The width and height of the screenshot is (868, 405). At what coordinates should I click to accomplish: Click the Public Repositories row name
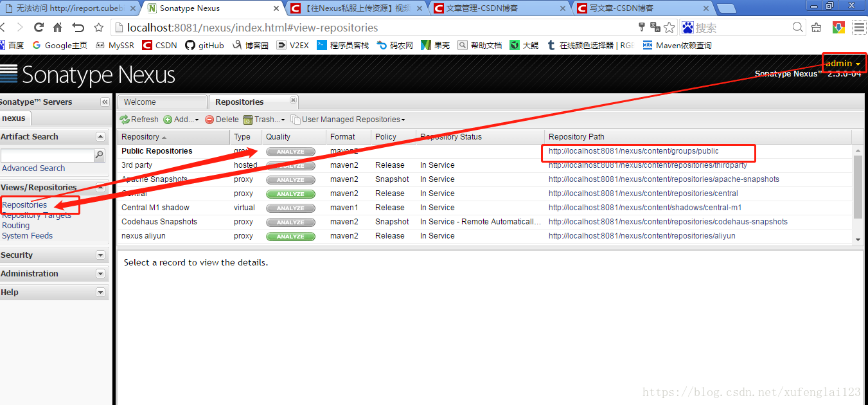click(x=157, y=151)
